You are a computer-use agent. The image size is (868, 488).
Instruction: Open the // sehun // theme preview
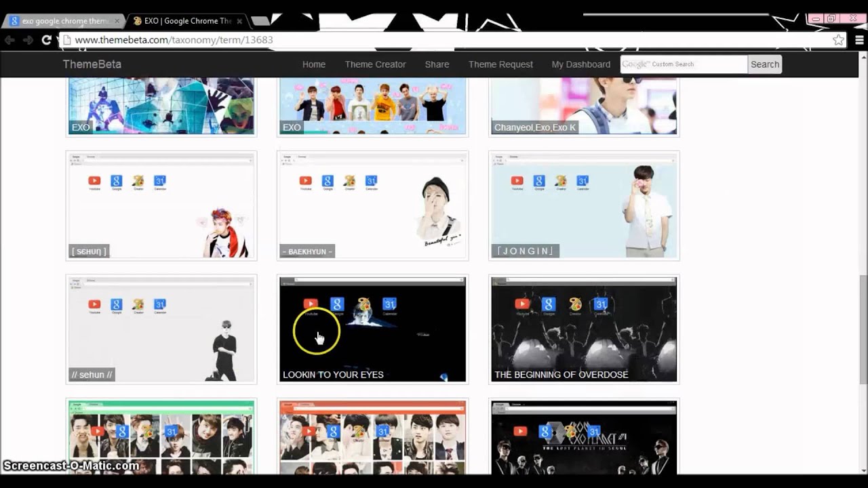click(161, 329)
